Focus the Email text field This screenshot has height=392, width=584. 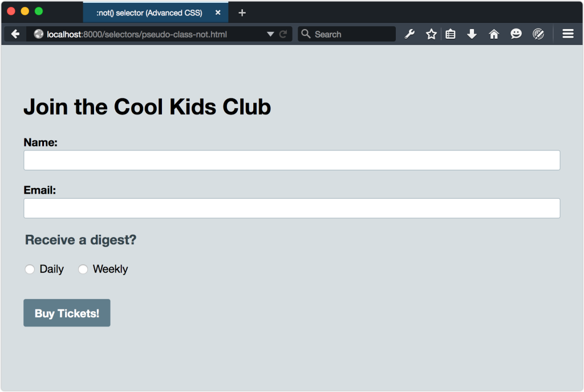pyautogui.click(x=291, y=208)
